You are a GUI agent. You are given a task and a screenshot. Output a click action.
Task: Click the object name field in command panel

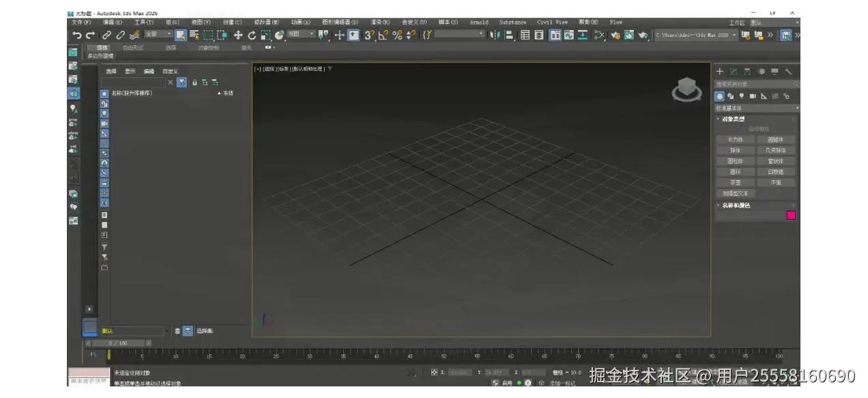tap(750, 215)
